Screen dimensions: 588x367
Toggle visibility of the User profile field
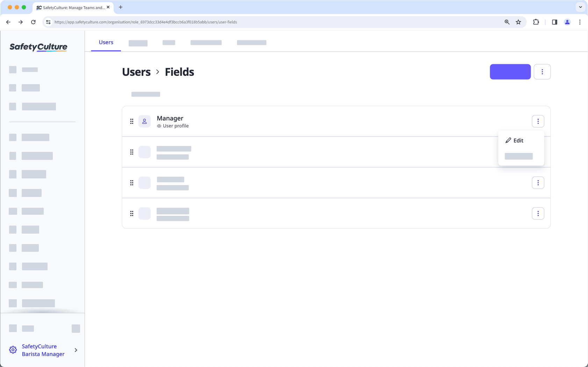coord(159,126)
